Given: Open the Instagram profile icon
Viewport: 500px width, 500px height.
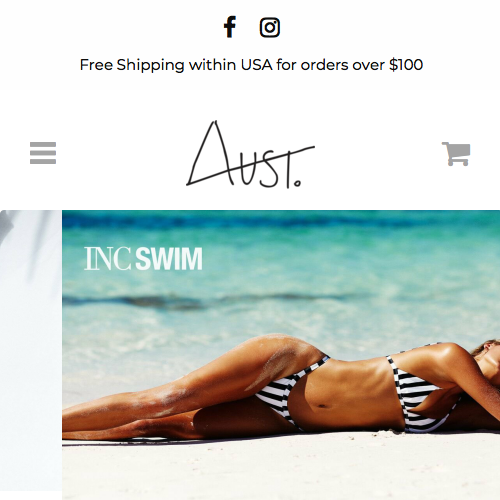Looking at the screenshot, I should point(270,27).
